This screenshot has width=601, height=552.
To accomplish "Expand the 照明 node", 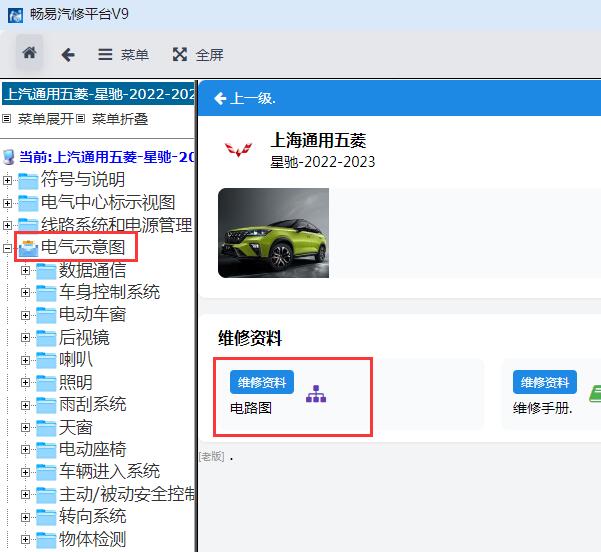I will 25,383.
